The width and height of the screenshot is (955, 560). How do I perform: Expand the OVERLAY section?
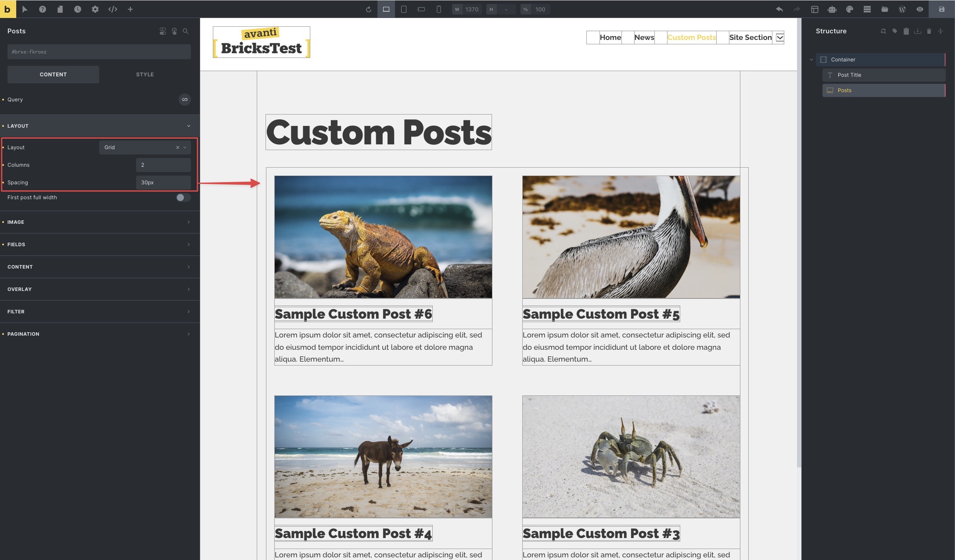[x=100, y=289]
